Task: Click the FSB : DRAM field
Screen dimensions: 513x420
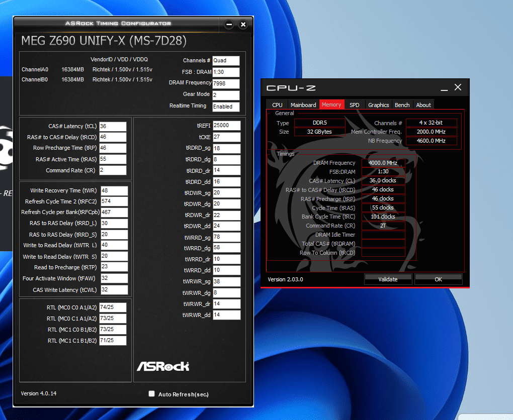Action: point(226,72)
